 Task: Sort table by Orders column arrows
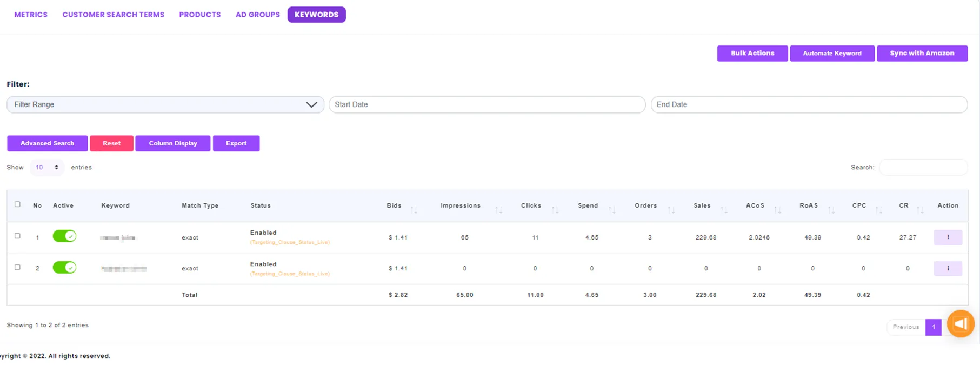coord(671,210)
